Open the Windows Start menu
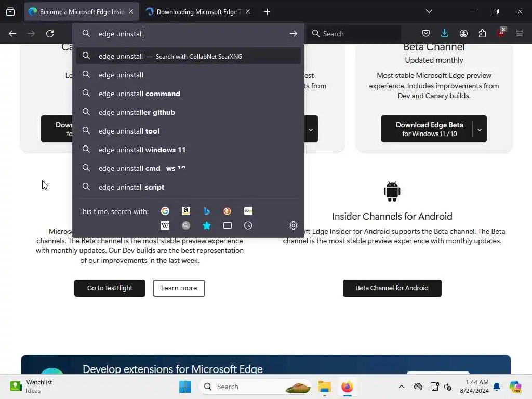The width and height of the screenshot is (532, 399). click(x=185, y=387)
